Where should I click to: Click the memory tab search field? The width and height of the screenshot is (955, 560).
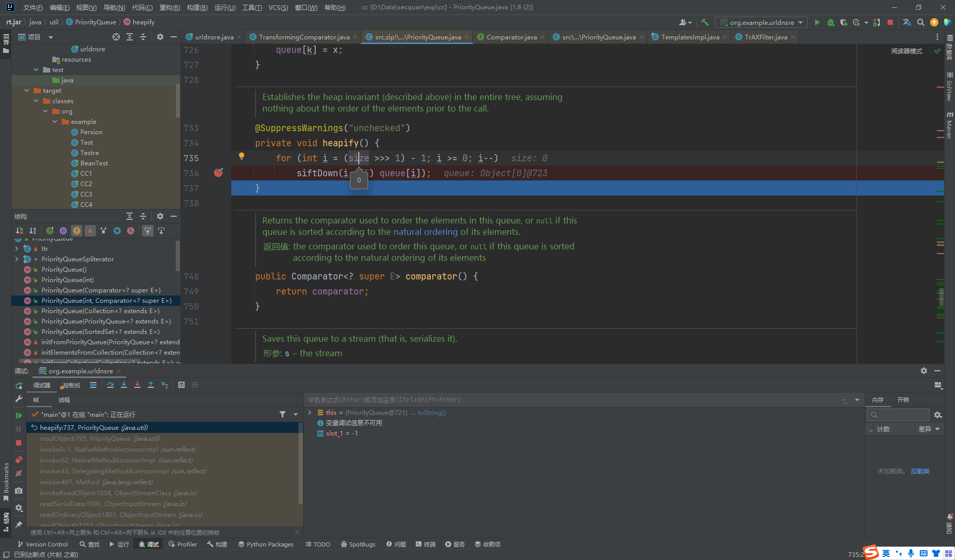(898, 415)
